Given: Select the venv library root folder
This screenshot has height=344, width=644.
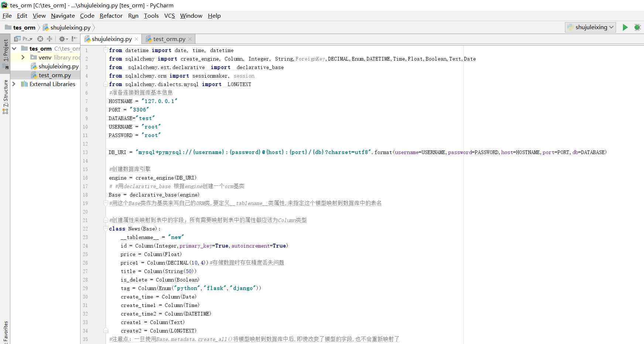Looking at the screenshot, I should pyautogui.click(x=55, y=58).
